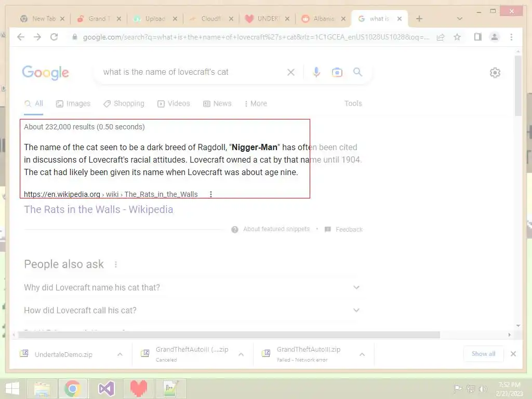The height and width of the screenshot is (399, 532).
Task: Select the All results filter
Action: pos(34,103)
